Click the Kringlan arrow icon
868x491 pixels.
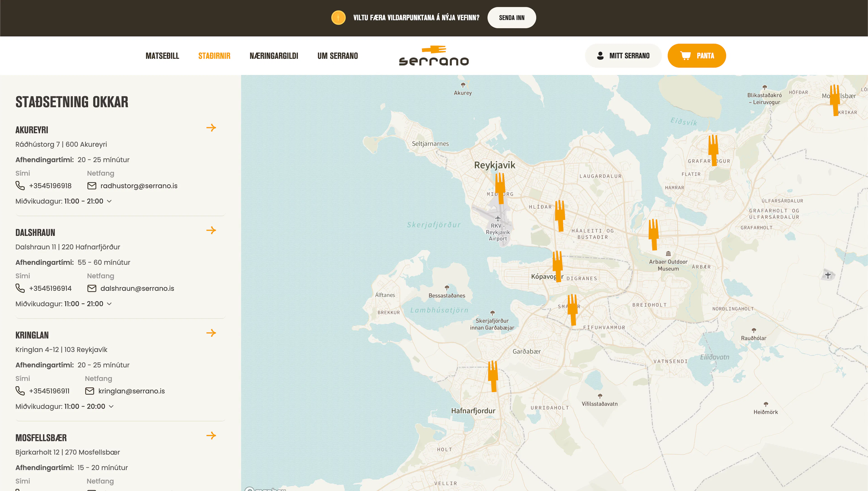211,333
